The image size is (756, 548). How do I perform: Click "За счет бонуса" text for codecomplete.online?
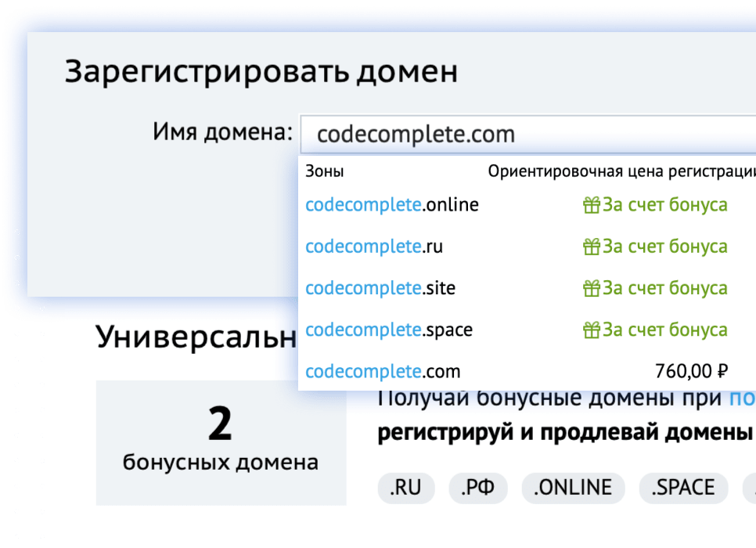tap(664, 205)
